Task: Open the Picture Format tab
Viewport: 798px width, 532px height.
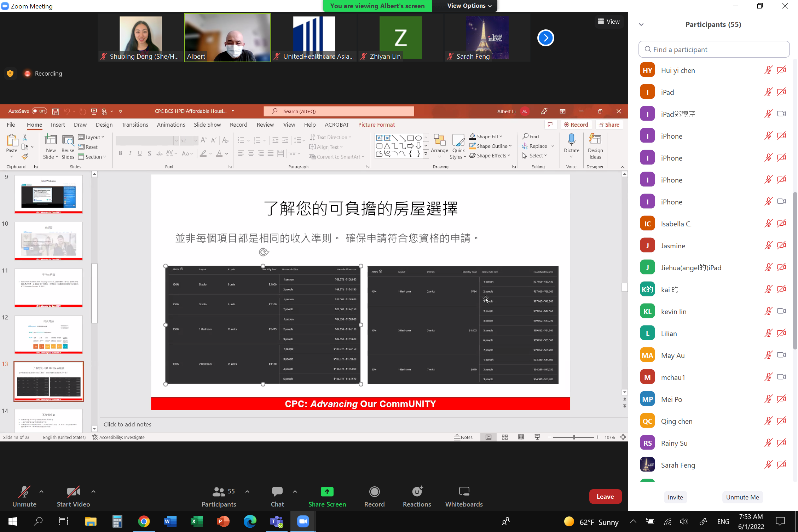Action: (x=376, y=125)
